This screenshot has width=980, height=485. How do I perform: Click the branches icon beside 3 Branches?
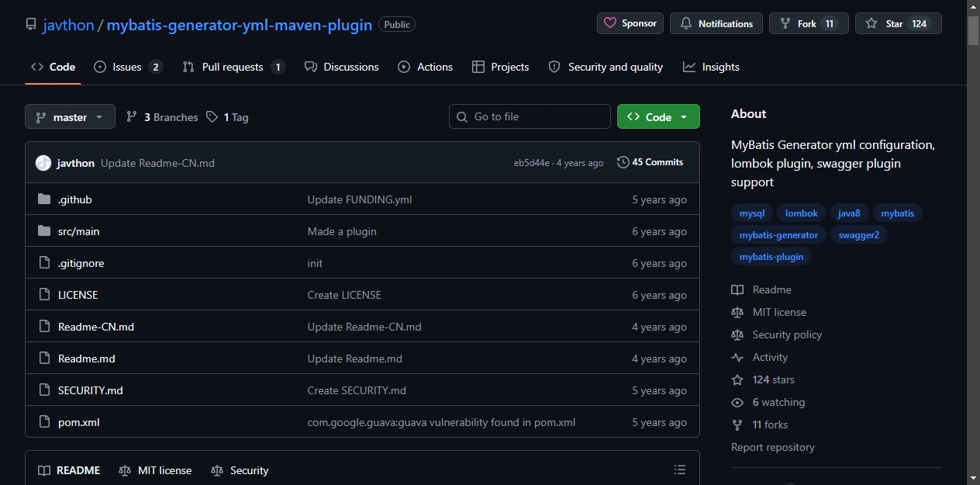[132, 117]
